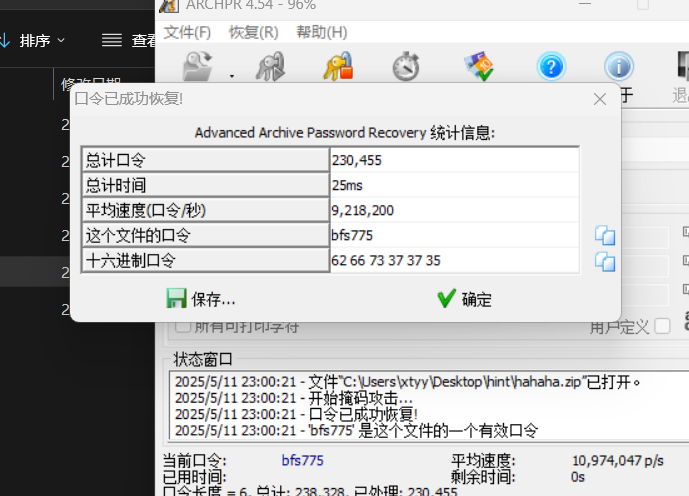This screenshot has height=496, width=689.
Task: Click the blue current password bfs775
Action: pyautogui.click(x=302, y=460)
